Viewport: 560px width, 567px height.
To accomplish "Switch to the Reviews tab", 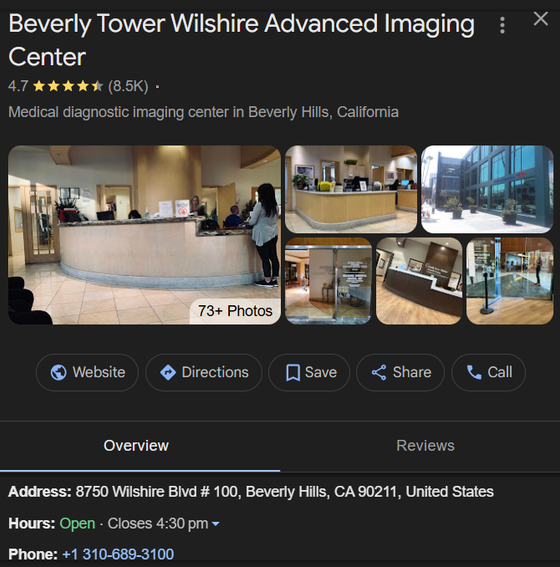I will click(x=425, y=446).
